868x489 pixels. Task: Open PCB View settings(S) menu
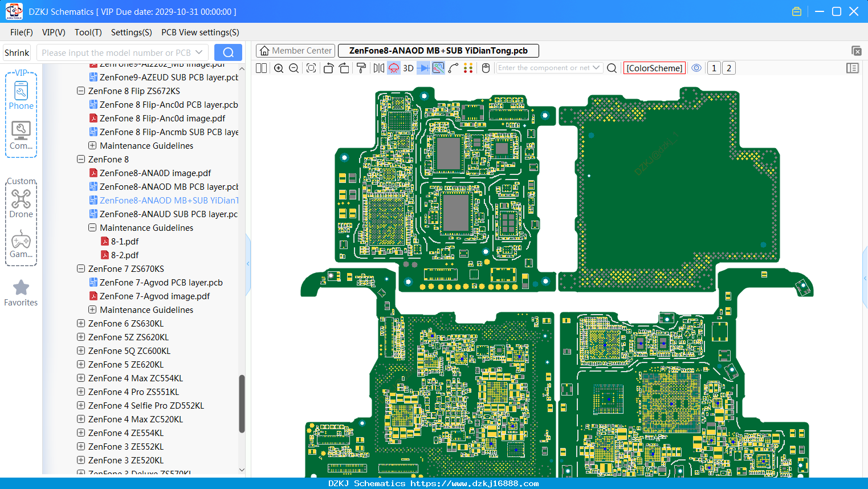point(200,32)
